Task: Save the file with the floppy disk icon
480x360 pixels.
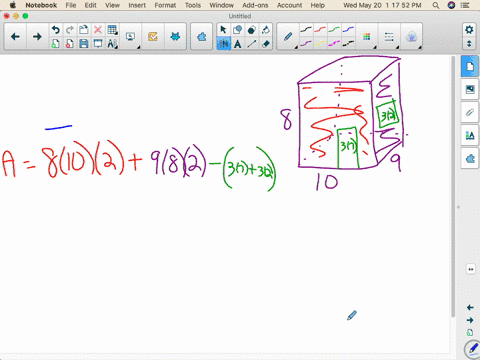Action: (x=84, y=44)
